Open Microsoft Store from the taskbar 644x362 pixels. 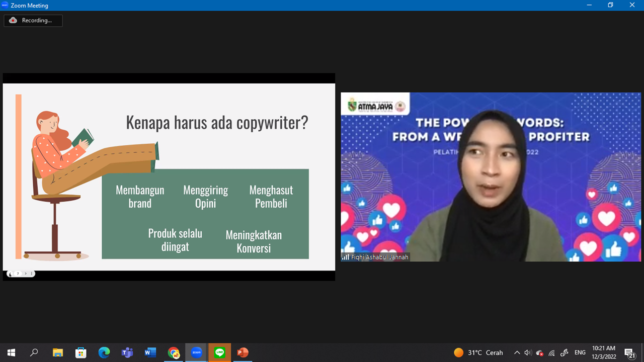(80, 352)
